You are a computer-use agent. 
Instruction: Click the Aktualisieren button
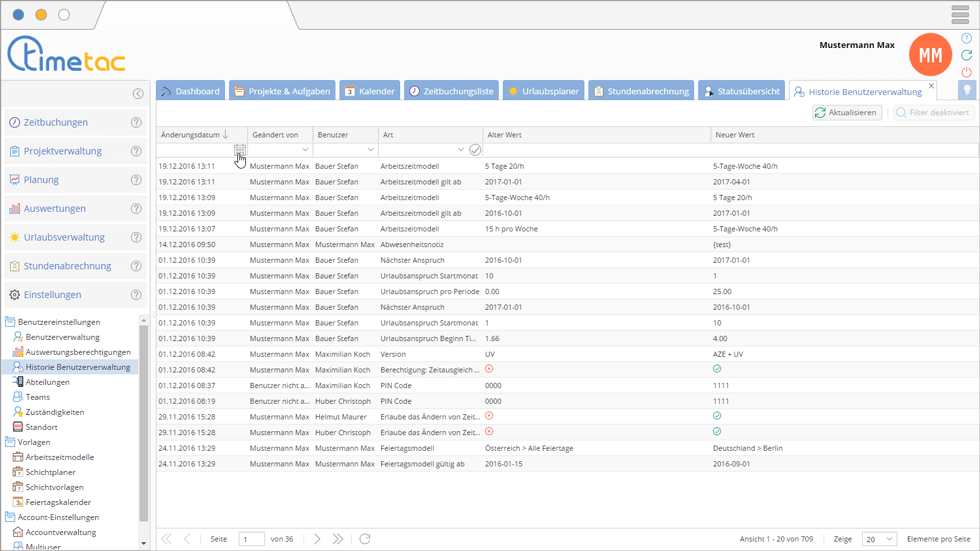point(847,113)
